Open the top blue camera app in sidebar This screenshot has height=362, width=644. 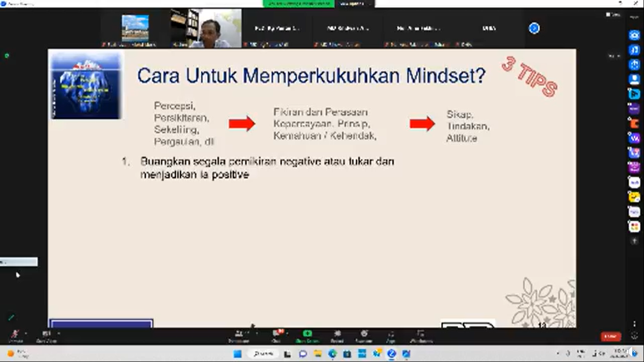(x=635, y=35)
